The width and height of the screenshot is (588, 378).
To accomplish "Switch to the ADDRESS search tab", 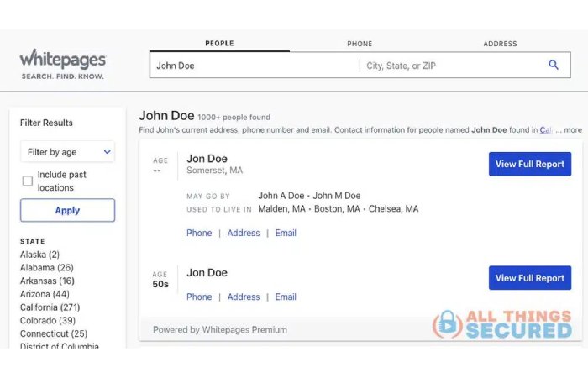I will pyautogui.click(x=500, y=44).
